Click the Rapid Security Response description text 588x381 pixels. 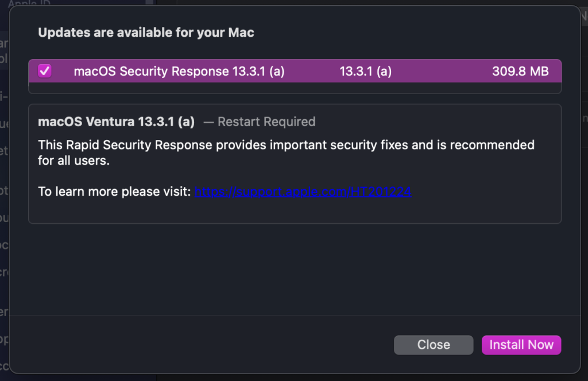tap(286, 145)
